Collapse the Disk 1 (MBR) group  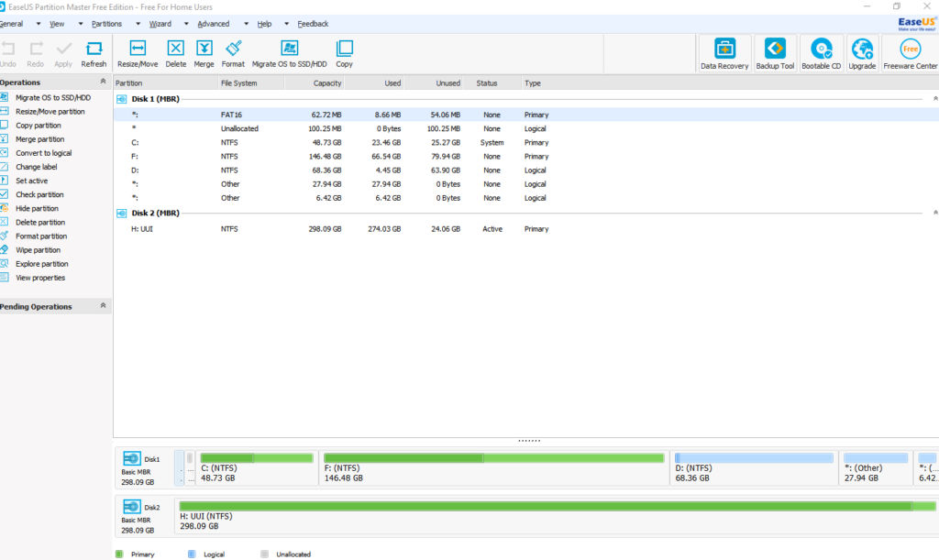[934, 99]
